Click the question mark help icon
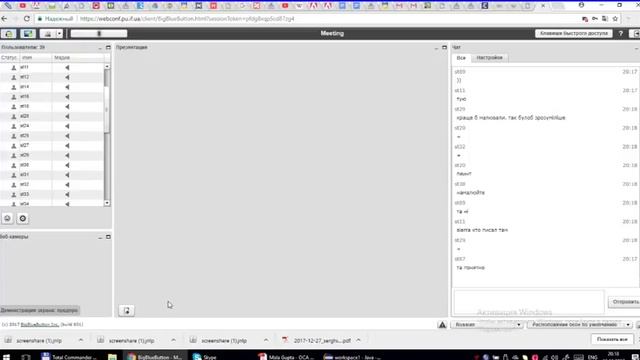 pyautogui.click(x=621, y=33)
